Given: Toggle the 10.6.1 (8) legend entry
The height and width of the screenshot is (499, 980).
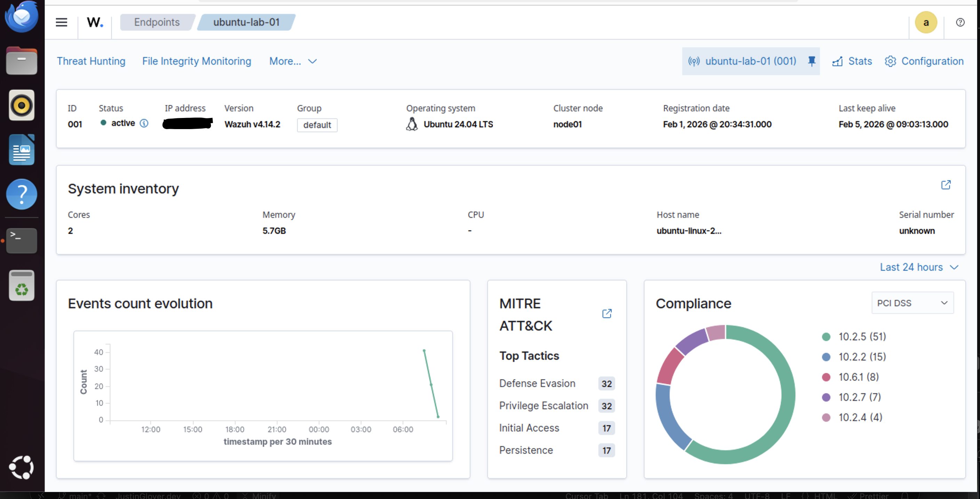Looking at the screenshot, I should coord(858,377).
